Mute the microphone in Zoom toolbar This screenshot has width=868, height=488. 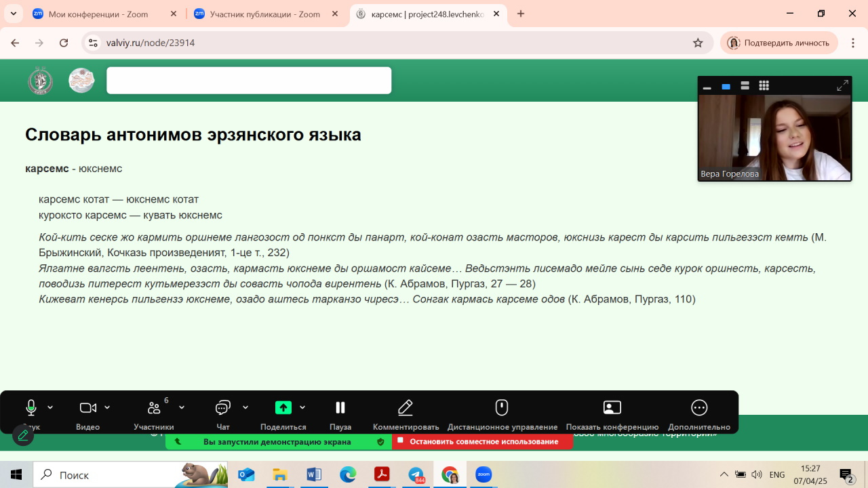31,407
